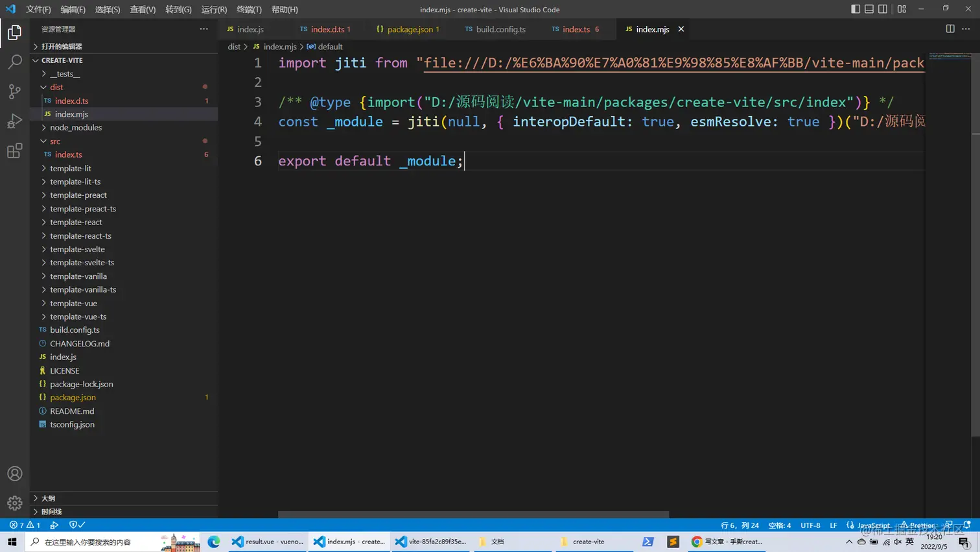Switch to the package.json tab
This screenshot has height=552, width=980.
pyautogui.click(x=409, y=29)
